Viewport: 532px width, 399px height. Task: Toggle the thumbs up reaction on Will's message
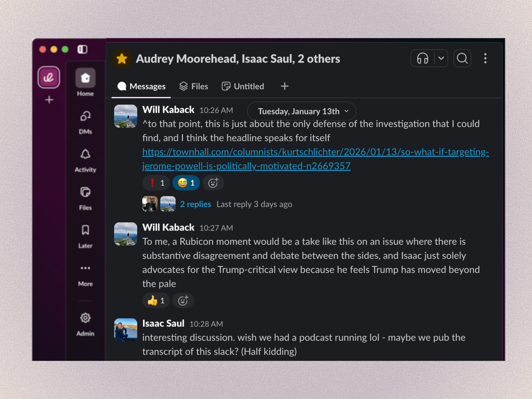pos(156,300)
